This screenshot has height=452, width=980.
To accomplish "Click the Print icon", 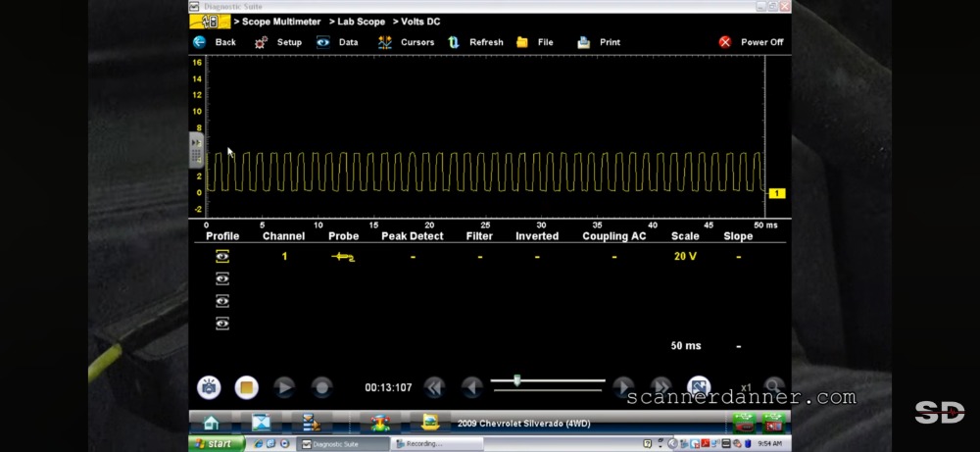I will click(584, 42).
